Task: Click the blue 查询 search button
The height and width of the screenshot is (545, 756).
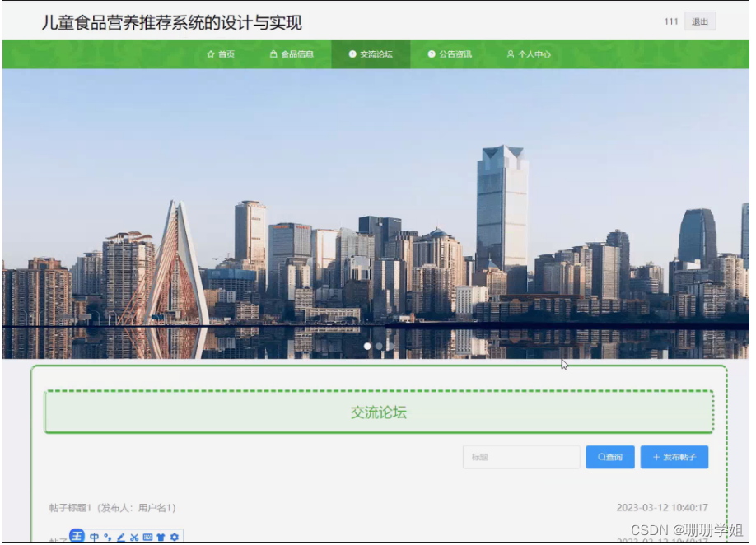Action: pos(610,457)
